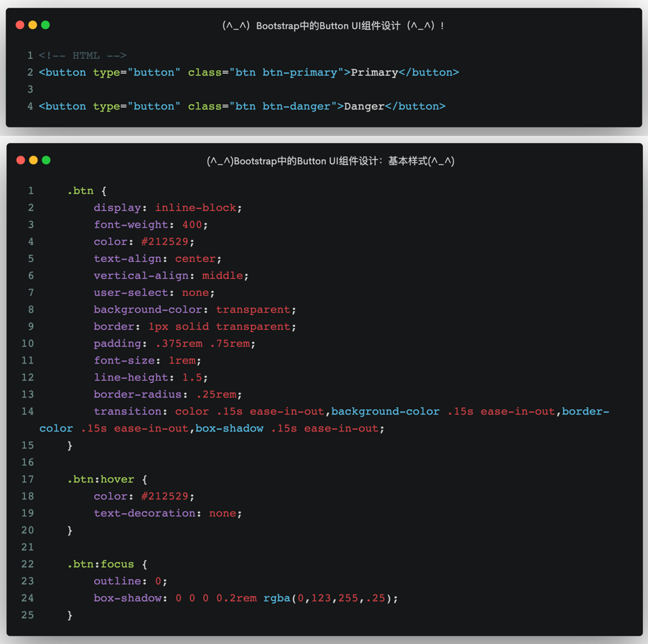This screenshot has height=644, width=648.
Task: Click red close dot on CSS basics window
Action: tap(21, 161)
